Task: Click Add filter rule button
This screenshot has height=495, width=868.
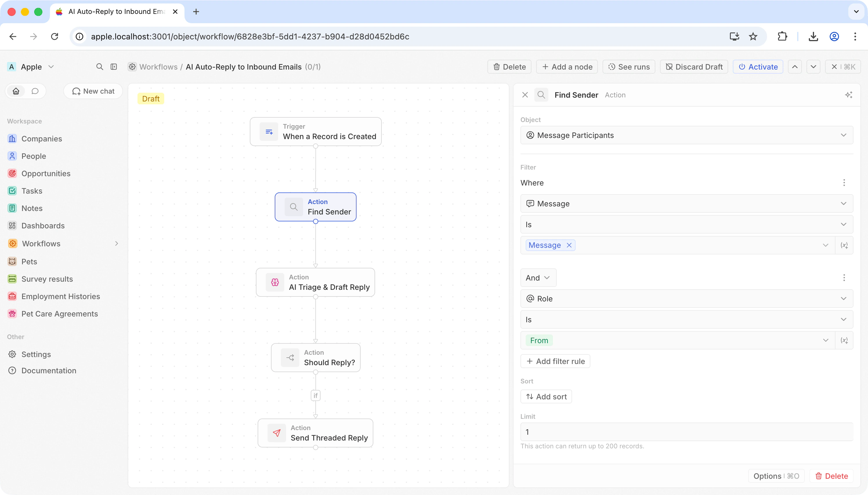Action: (x=555, y=361)
